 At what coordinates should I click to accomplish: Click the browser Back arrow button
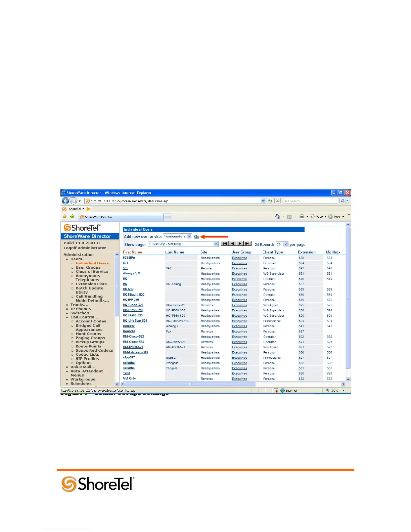click(x=65, y=201)
